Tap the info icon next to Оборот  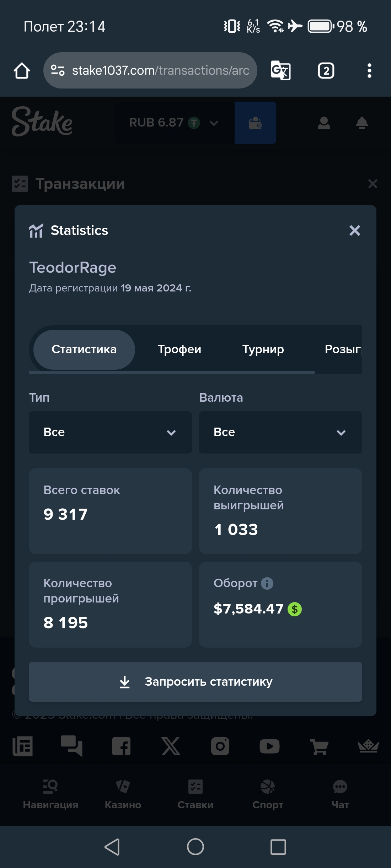click(267, 583)
